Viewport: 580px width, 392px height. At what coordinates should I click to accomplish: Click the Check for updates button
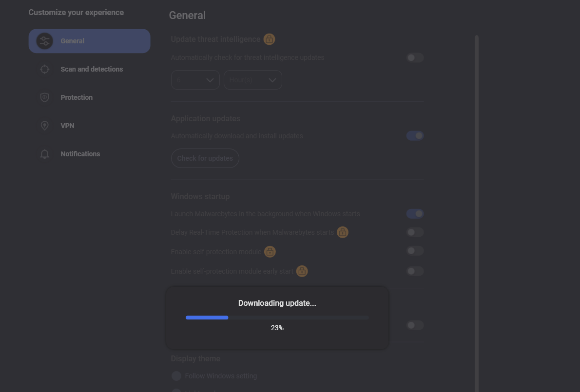pos(205,158)
